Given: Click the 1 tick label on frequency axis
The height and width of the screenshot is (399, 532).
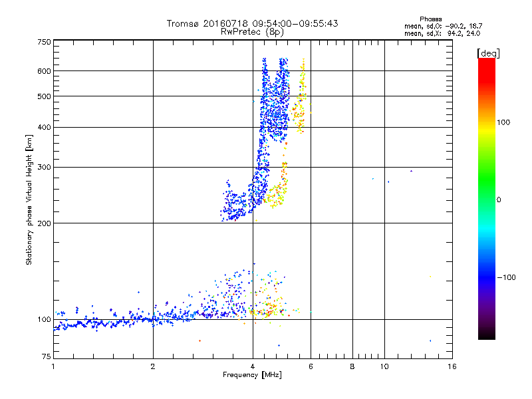Looking at the screenshot, I should coord(53,366).
